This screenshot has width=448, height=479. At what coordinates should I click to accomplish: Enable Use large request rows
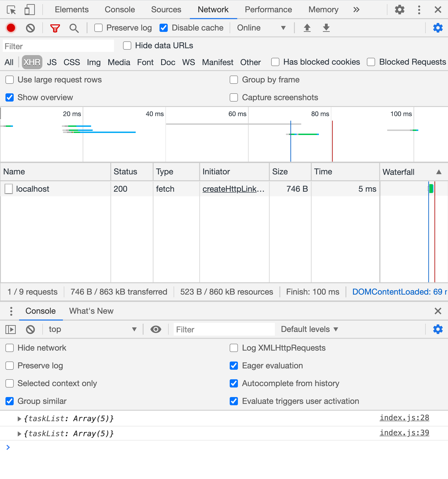pos(9,80)
